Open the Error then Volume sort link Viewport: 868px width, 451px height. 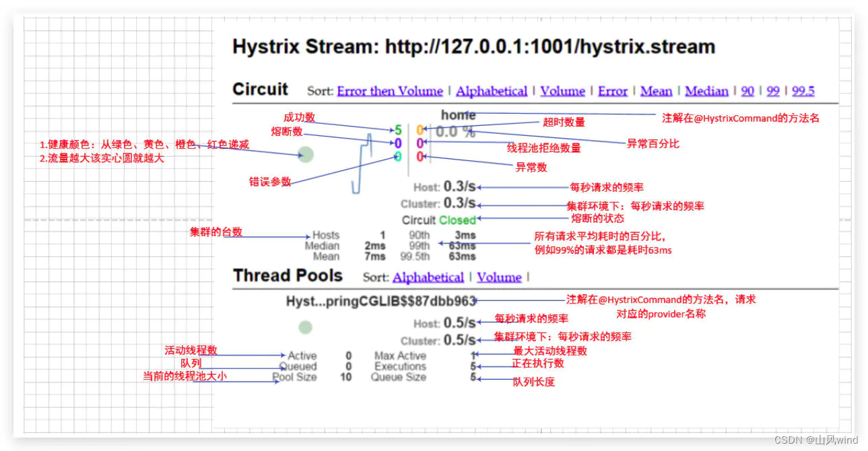389,91
